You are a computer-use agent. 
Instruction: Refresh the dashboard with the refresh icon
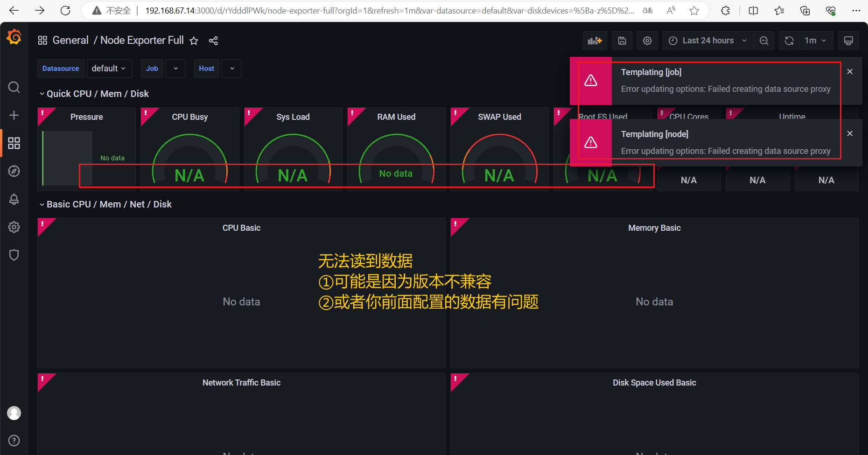[x=789, y=41]
